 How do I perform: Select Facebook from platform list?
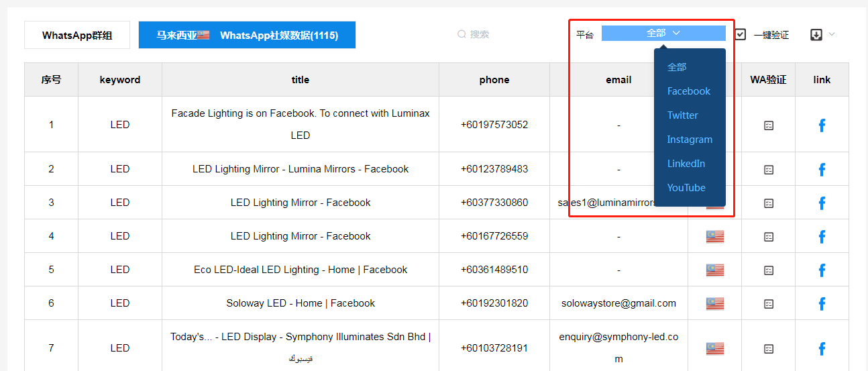tap(688, 91)
